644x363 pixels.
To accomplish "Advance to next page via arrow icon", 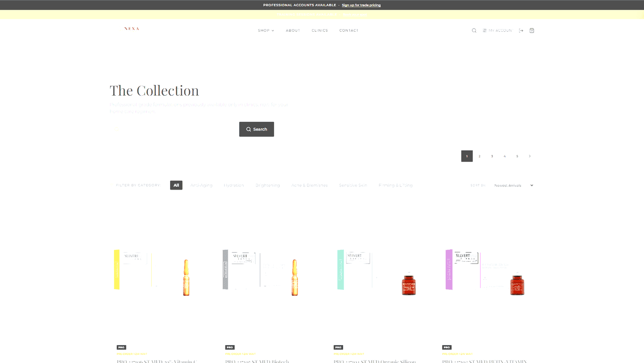I will tap(529, 156).
